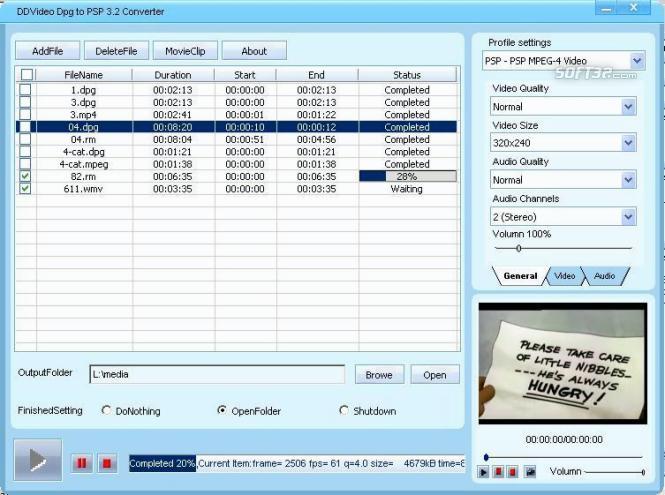
Task: Check the box for 3.mp4
Action: point(25,114)
